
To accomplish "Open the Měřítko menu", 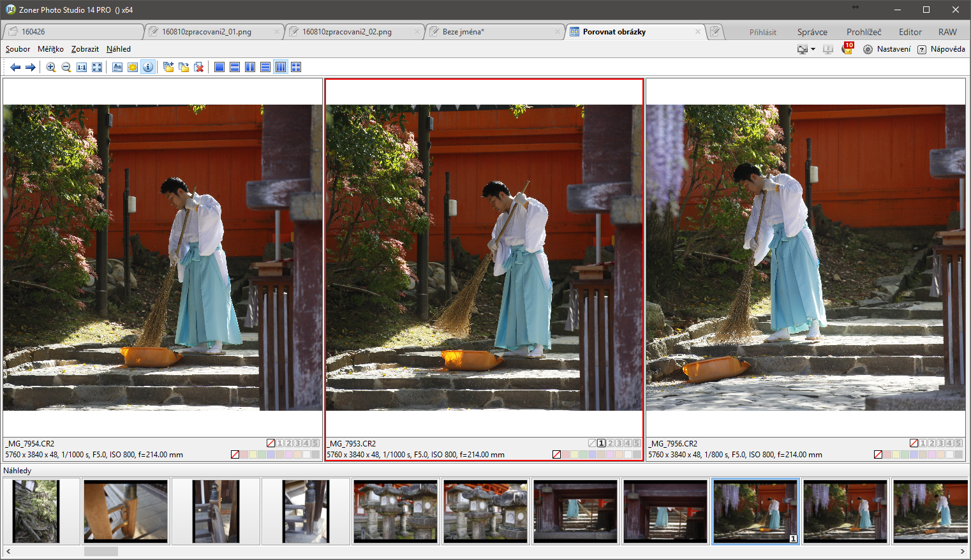I will (50, 49).
